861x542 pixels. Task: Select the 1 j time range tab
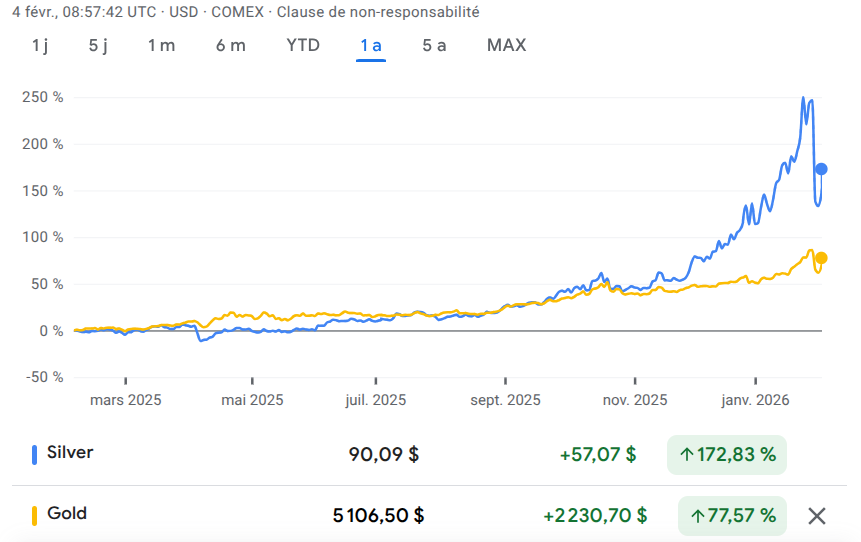tap(40, 45)
